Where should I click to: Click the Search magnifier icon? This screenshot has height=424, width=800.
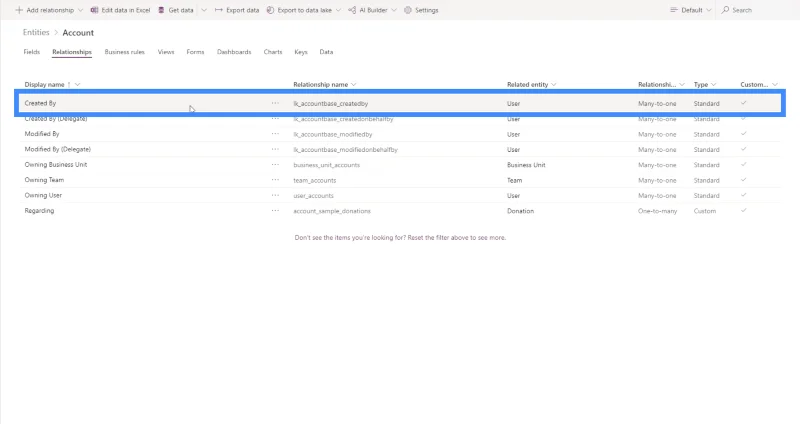[x=725, y=10]
